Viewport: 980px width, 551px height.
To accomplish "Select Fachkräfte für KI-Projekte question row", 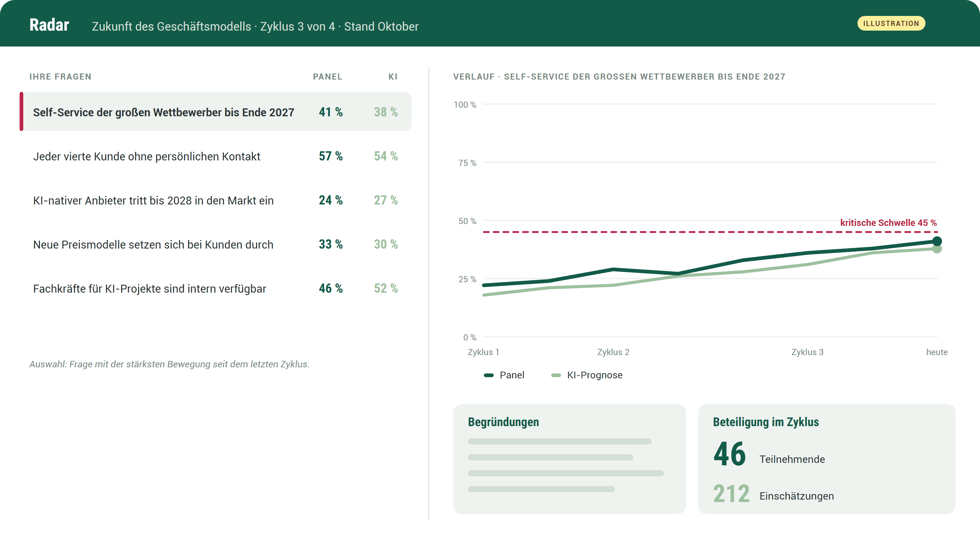I will [215, 288].
